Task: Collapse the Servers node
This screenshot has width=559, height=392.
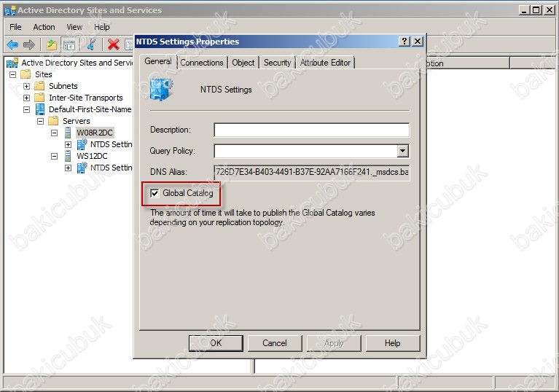Action: coord(41,121)
